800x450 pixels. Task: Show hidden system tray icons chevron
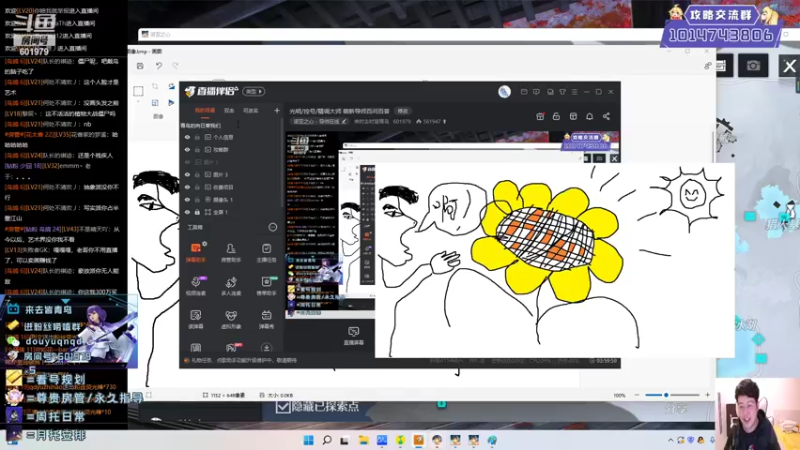(670, 440)
